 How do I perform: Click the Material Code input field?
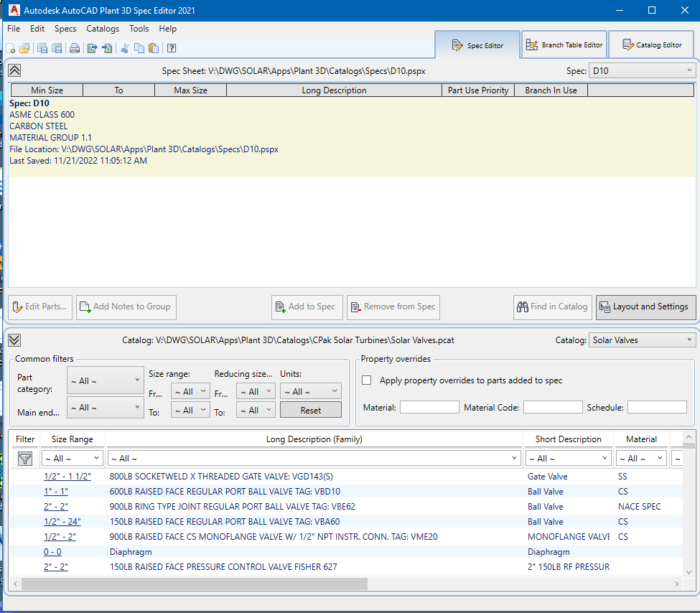pos(553,407)
